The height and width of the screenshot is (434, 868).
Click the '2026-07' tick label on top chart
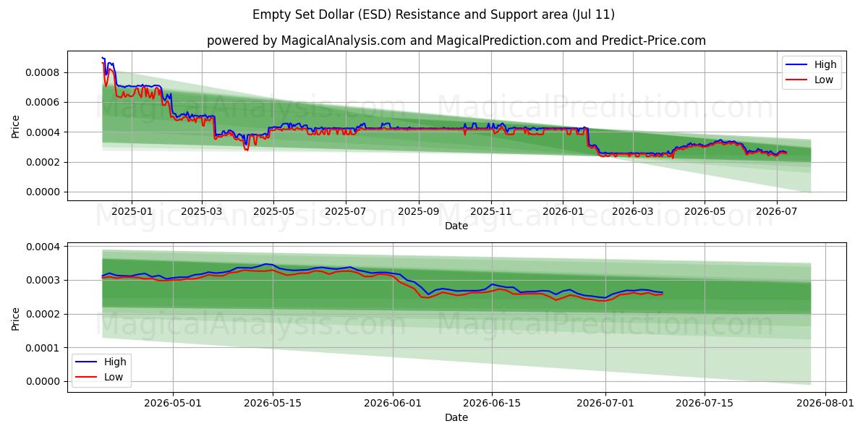(x=777, y=212)
